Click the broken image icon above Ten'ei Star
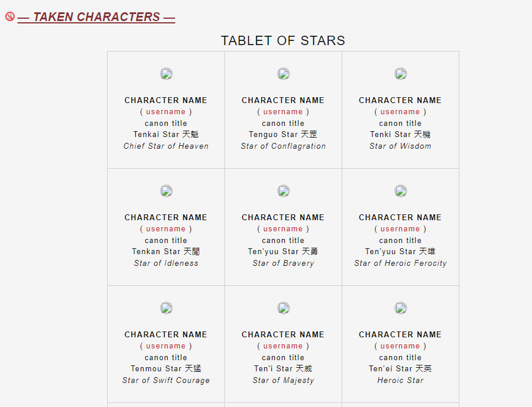The width and height of the screenshot is (532, 407). pyautogui.click(x=401, y=308)
